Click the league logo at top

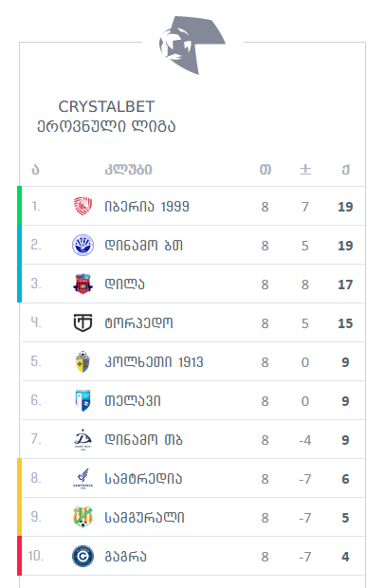coord(192,45)
